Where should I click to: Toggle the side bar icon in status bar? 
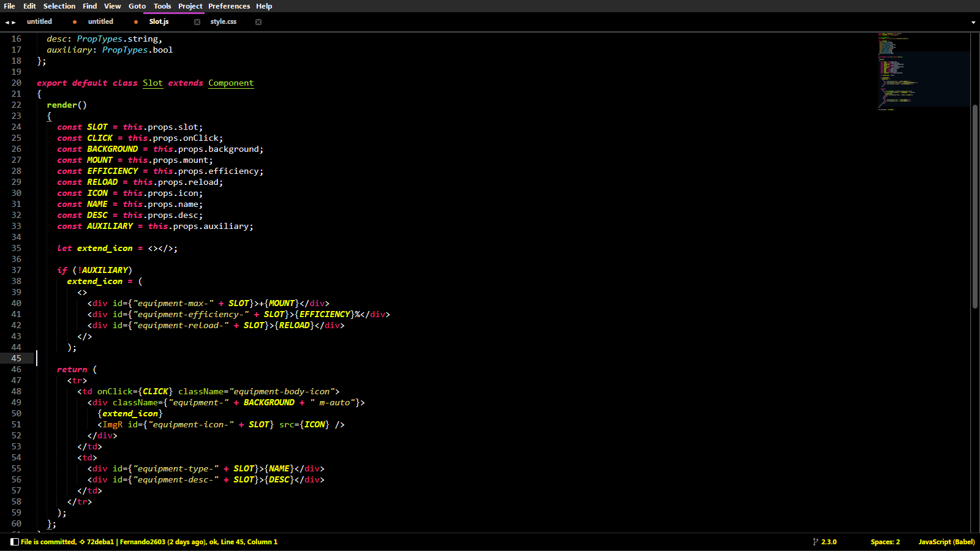pyautogui.click(x=15, y=542)
